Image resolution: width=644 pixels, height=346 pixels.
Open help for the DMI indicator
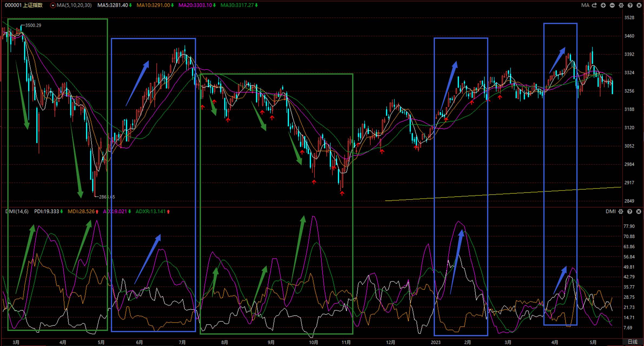click(x=630, y=211)
